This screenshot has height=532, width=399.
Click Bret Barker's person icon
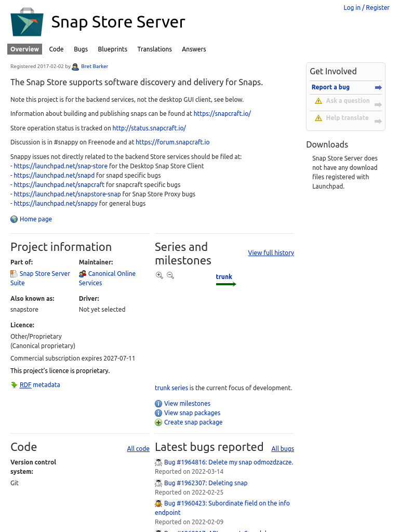coord(75,66)
